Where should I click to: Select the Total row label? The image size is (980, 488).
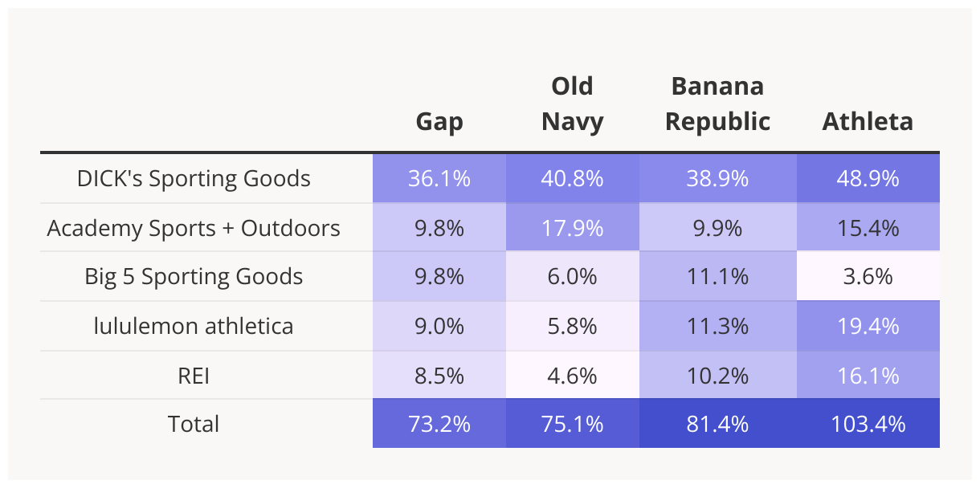194,424
